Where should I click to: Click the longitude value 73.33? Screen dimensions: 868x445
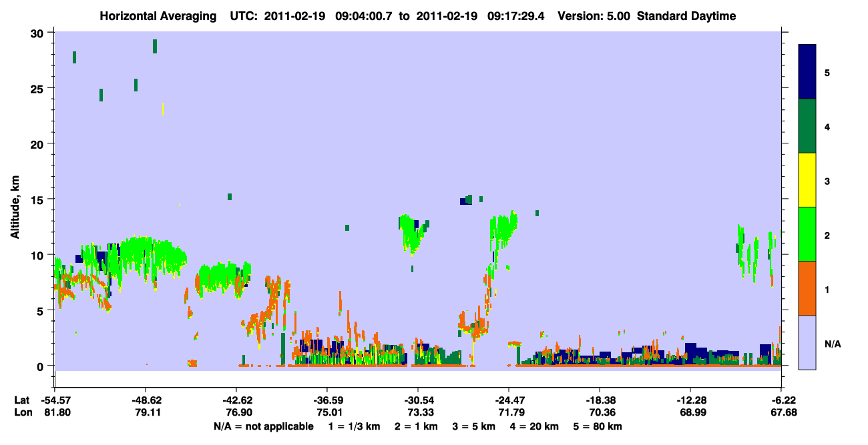(x=419, y=412)
